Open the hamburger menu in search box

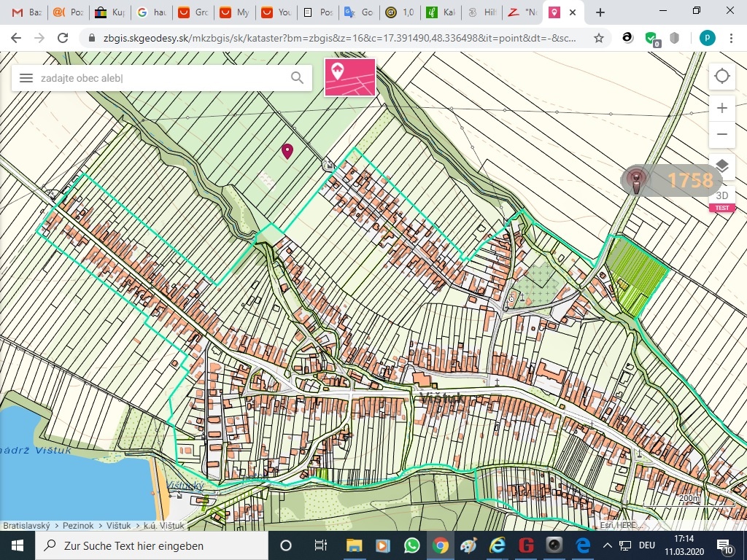tap(26, 78)
